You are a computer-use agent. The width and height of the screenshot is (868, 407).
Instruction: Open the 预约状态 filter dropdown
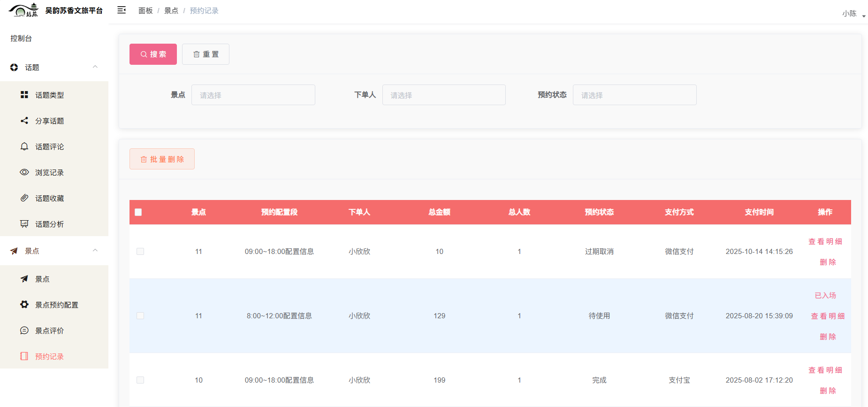click(x=635, y=95)
